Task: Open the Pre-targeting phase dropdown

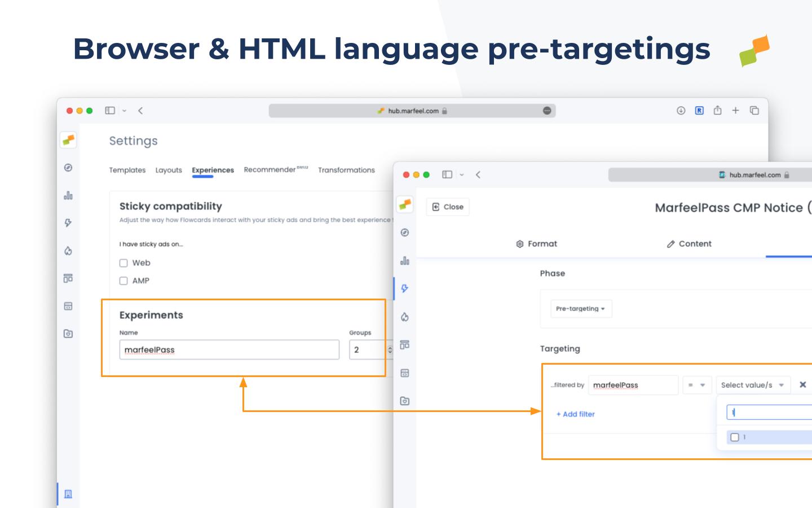Action: pyautogui.click(x=581, y=308)
